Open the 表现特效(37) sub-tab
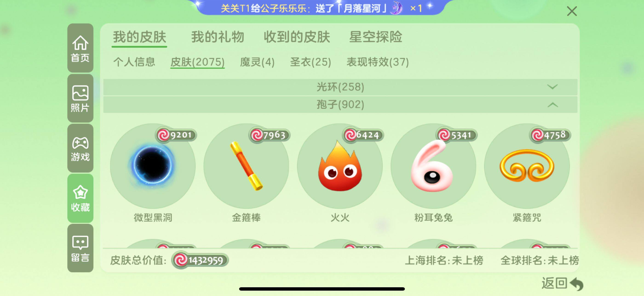The width and height of the screenshot is (644, 296). tap(377, 62)
